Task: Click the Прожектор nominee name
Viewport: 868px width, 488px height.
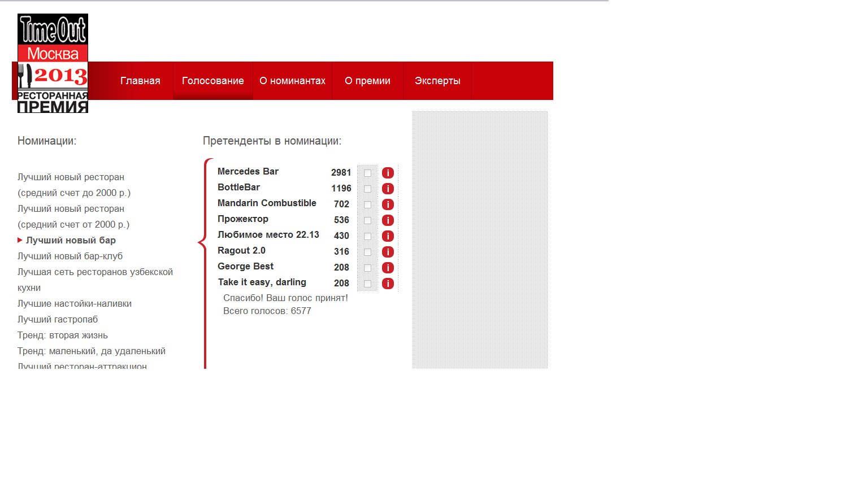Action: click(x=243, y=219)
